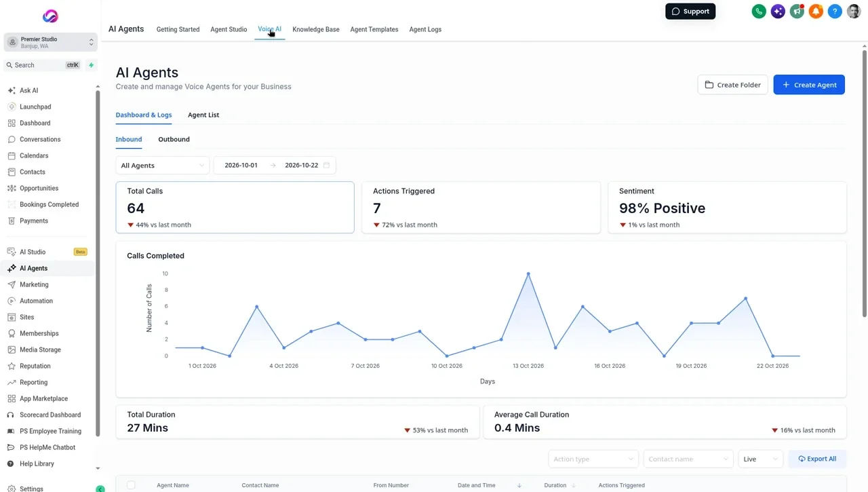Click the Export All button
Viewport: 868px width, 492px height.
pos(817,459)
